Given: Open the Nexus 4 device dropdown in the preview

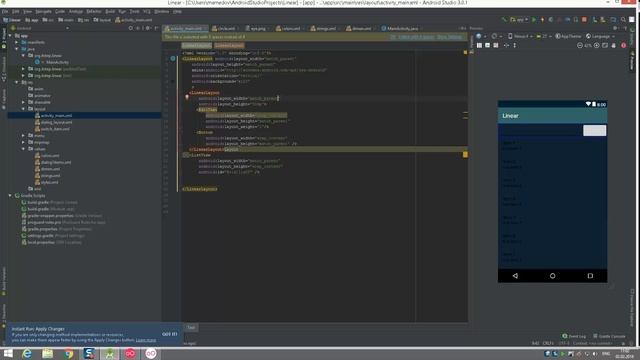Looking at the screenshot, I should (x=520, y=36).
